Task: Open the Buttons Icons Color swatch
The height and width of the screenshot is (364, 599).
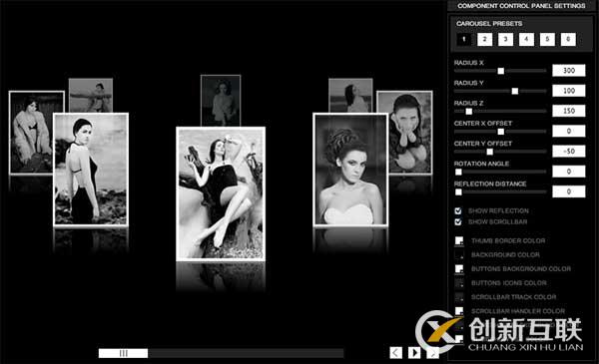Action: coord(459,283)
